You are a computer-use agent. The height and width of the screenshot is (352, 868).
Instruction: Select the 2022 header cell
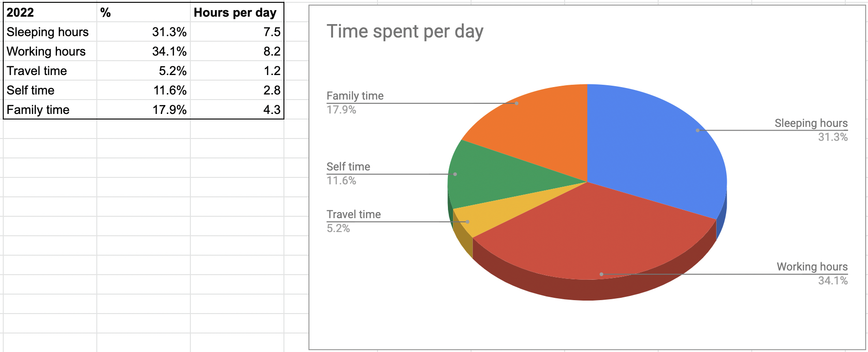click(x=50, y=13)
